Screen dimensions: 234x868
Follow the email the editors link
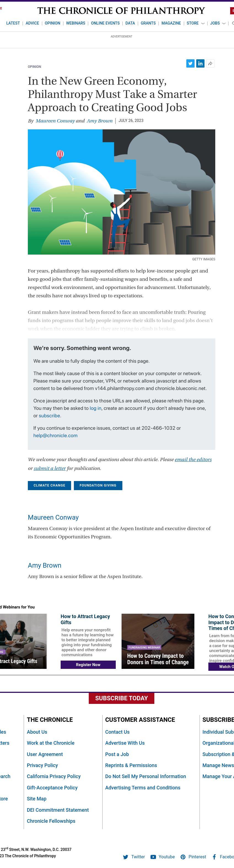tap(193, 460)
